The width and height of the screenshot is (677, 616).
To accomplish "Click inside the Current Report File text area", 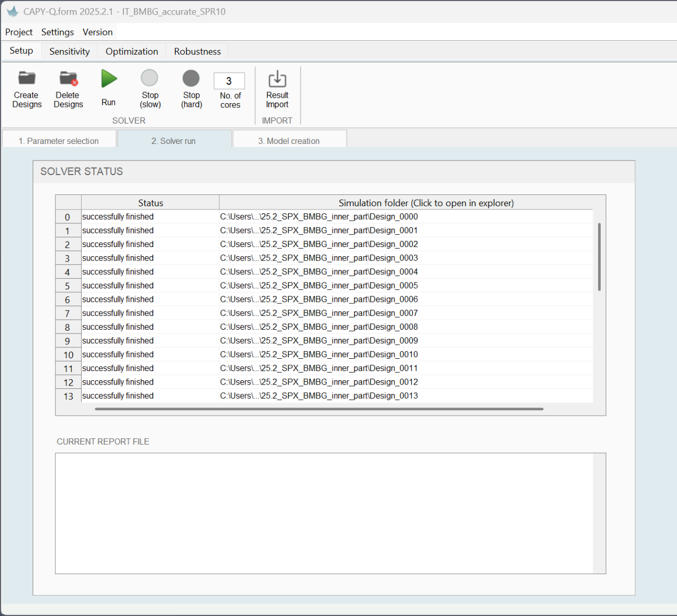I will [x=324, y=513].
